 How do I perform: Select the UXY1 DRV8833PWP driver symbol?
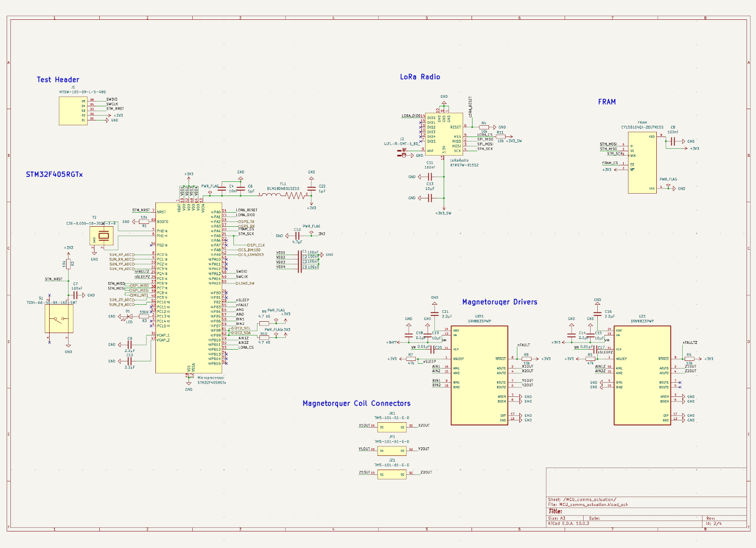(479, 375)
